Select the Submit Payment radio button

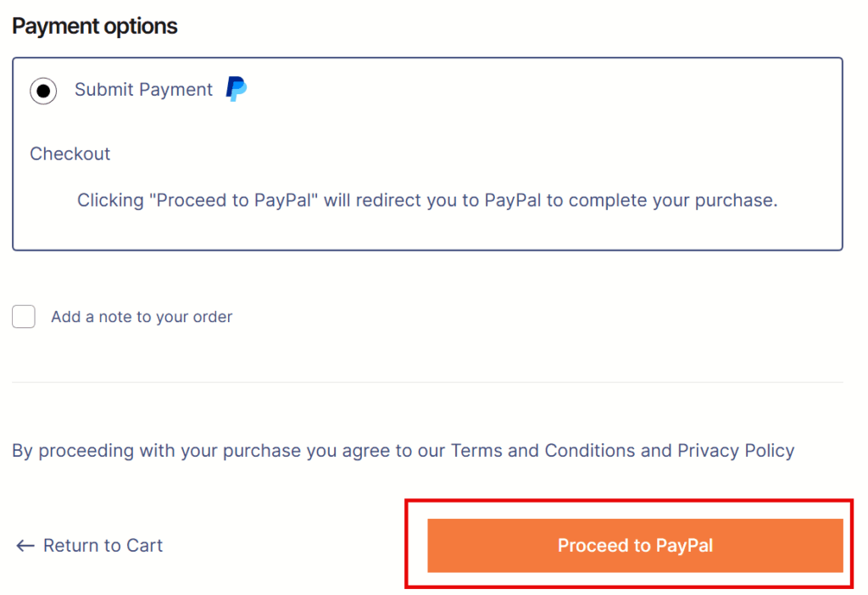43,91
